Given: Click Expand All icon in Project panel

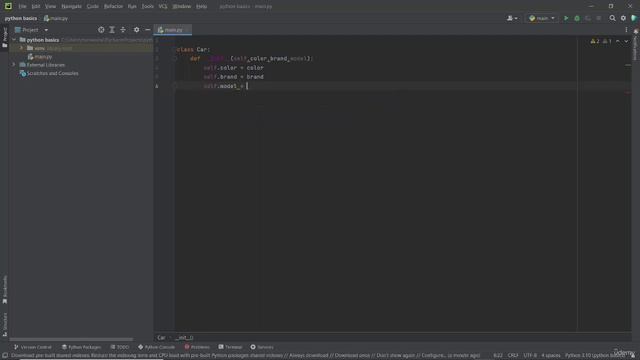Looking at the screenshot, I should tap(112, 30).
